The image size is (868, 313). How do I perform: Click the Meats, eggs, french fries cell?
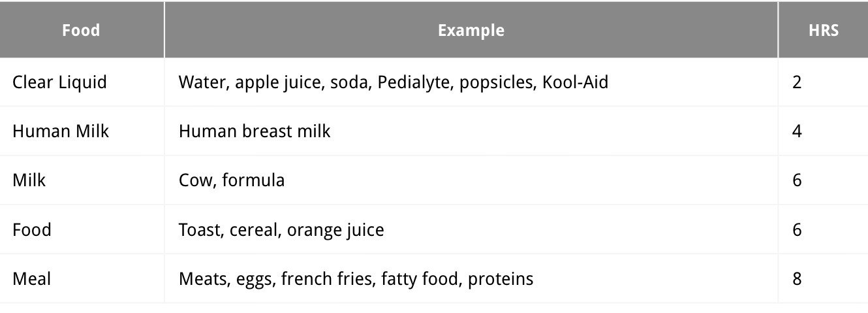(x=356, y=279)
